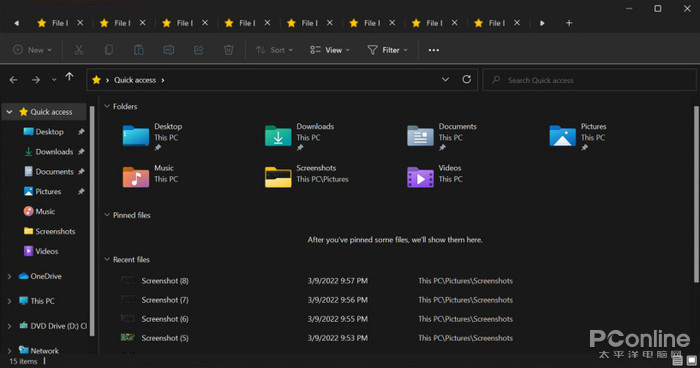Unpin Desktop via sidebar pin icon
The height and width of the screenshot is (368, 700).
(81, 132)
